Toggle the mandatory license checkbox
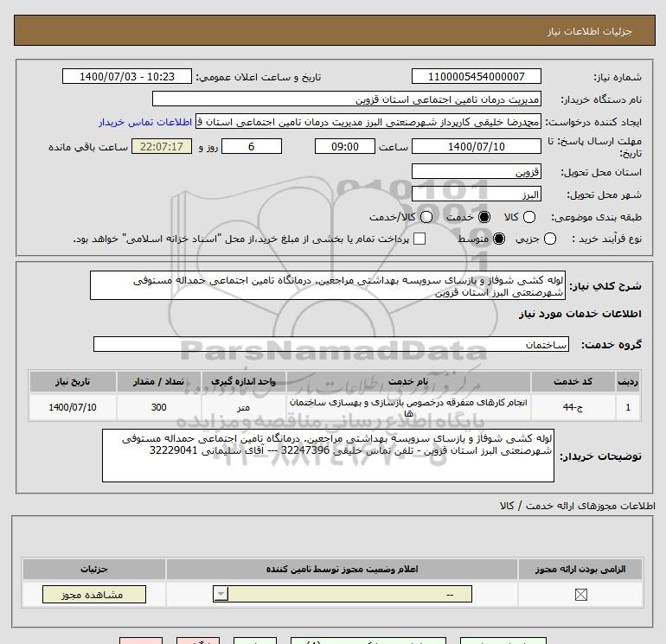The width and height of the screenshot is (666, 644). (580, 595)
